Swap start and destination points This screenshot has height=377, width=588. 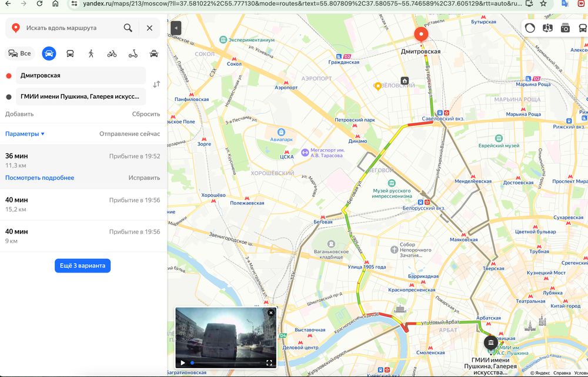coord(156,85)
